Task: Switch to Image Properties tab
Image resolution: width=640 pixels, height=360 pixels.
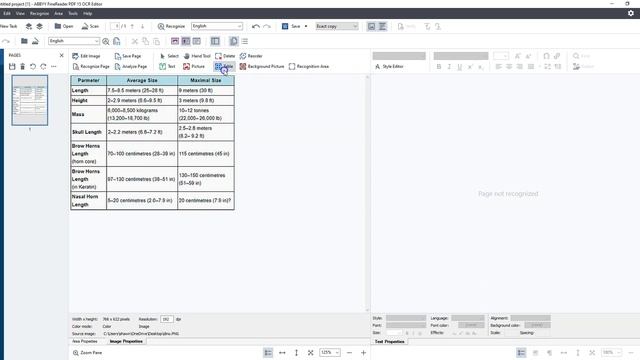Action: pos(126,341)
